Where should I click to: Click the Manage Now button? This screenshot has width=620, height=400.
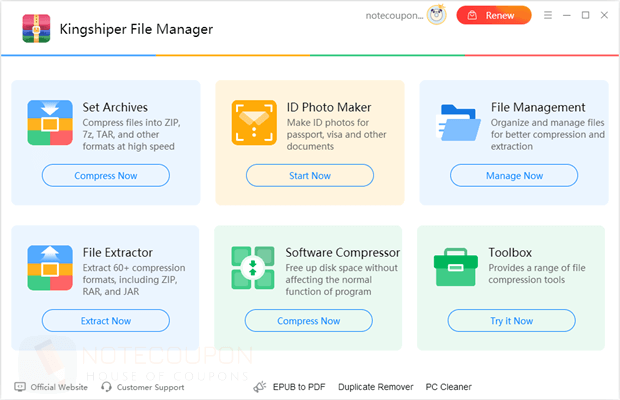point(514,175)
